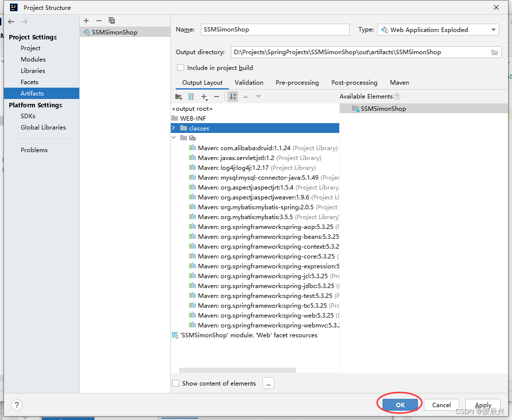This screenshot has height=420, width=512.
Task: Open the artifact Type dropdown
Action: click(x=438, y=30)
